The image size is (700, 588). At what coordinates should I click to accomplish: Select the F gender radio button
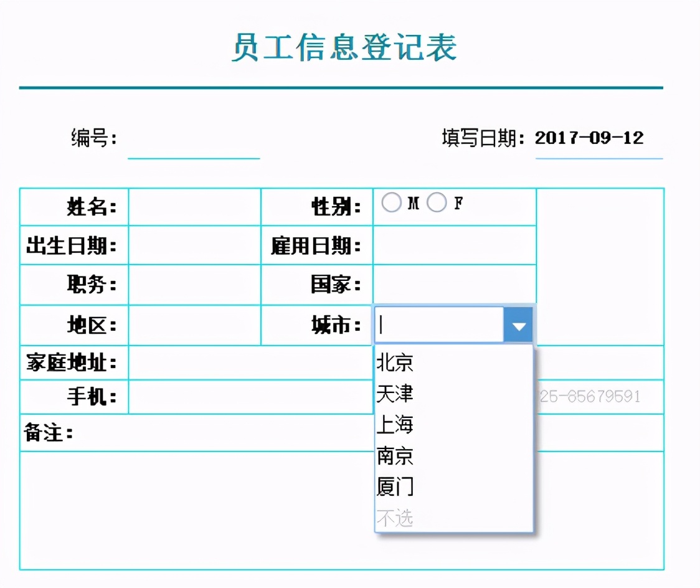[437, 202]
